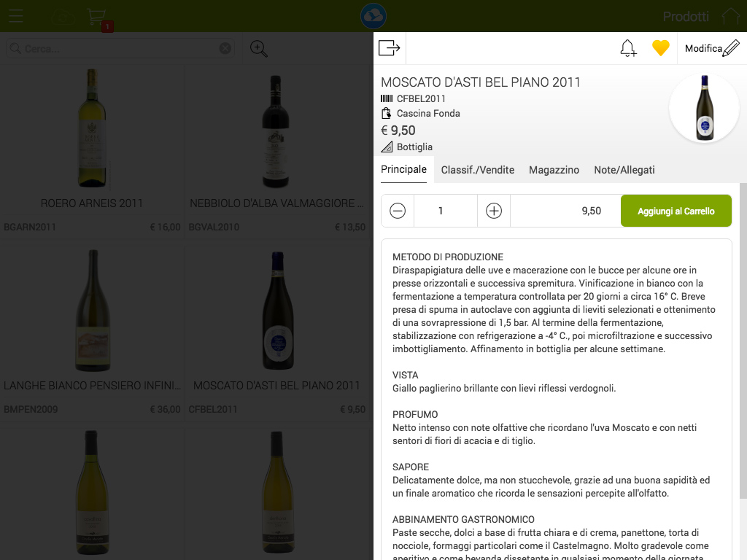Click the quantity field showing 1

446,211
